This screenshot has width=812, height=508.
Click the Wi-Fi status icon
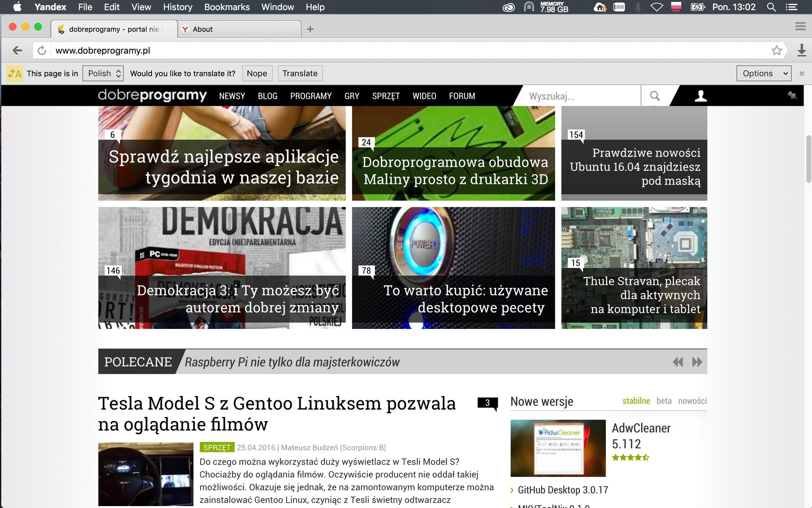point(657,7)
